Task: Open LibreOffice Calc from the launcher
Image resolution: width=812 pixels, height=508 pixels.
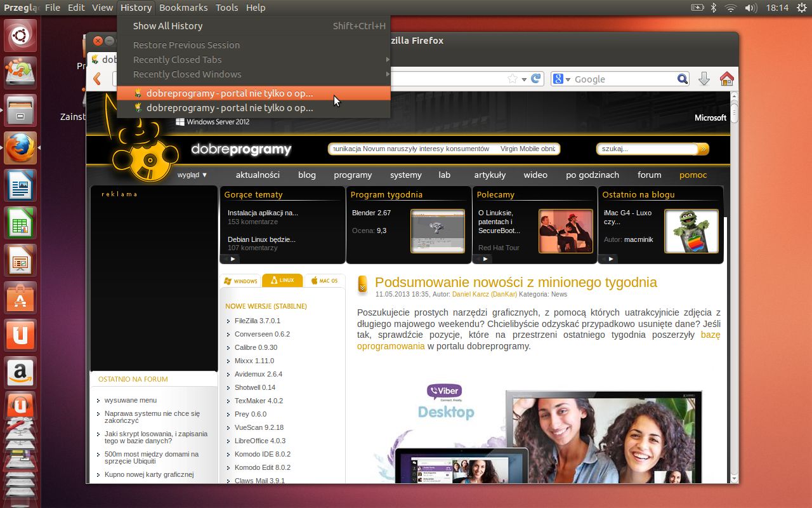Action: pos(21,223)
